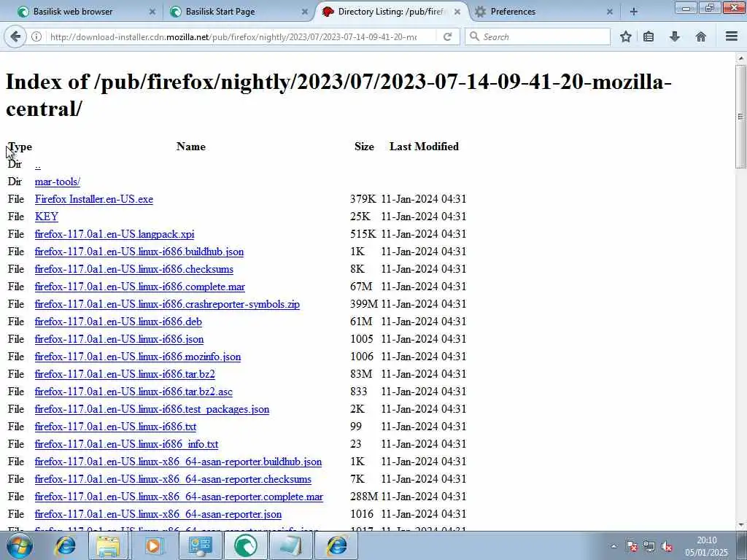The image size is (747, 560).
Task: Download the linux-i686.deb package
Action: tap(118, 322)
